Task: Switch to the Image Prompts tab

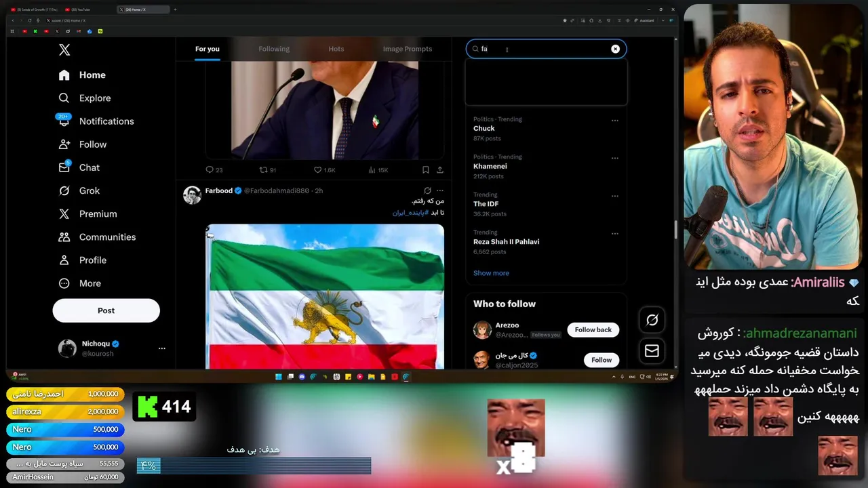Action: [x=408, y=49]
